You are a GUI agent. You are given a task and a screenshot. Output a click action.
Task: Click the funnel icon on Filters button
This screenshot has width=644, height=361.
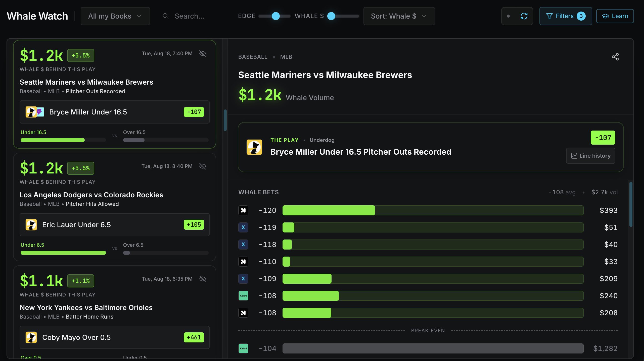pyautogui.click(x=549, y=16)
